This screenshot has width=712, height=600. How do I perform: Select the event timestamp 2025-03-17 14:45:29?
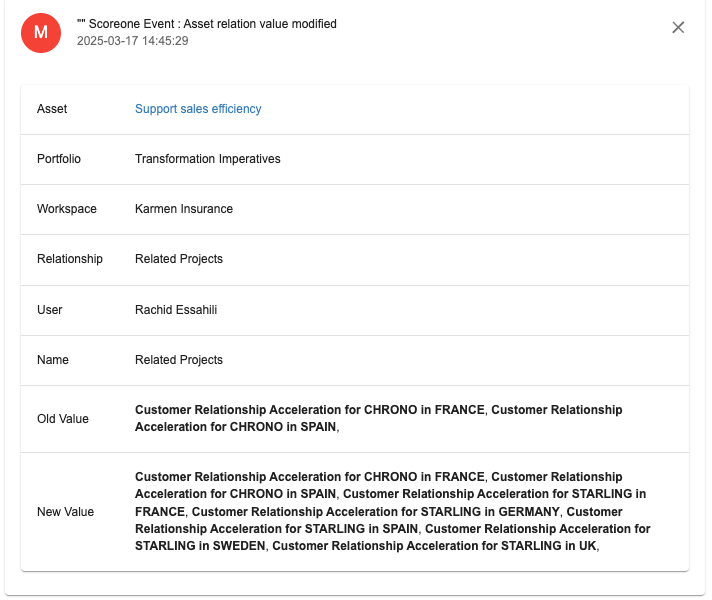(133, 41)
